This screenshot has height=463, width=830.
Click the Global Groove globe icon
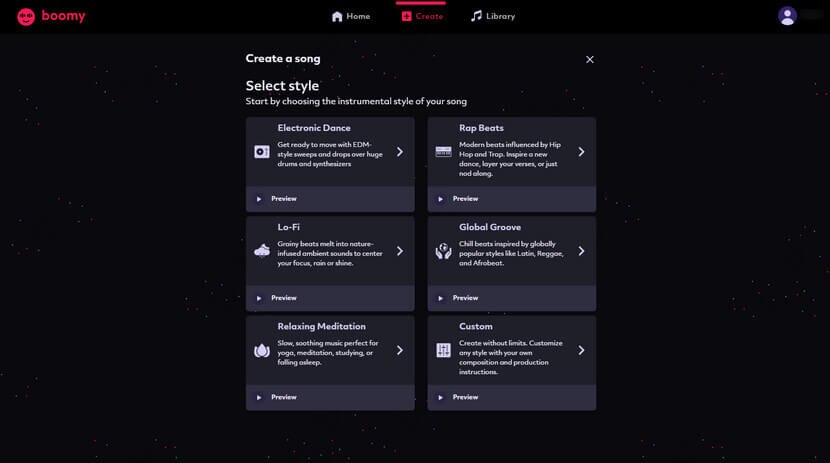[x=444, y=251]
